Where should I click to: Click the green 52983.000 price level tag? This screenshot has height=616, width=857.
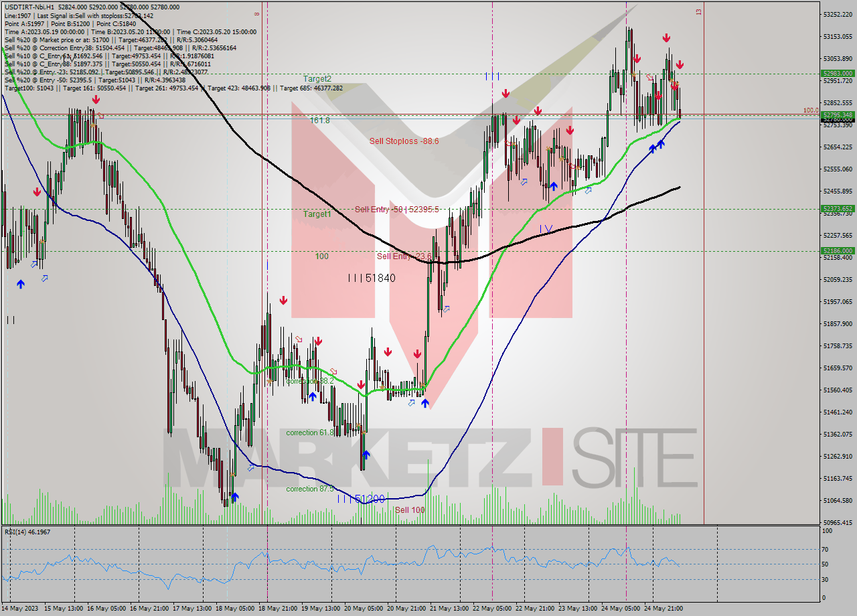tap(837, 74)
